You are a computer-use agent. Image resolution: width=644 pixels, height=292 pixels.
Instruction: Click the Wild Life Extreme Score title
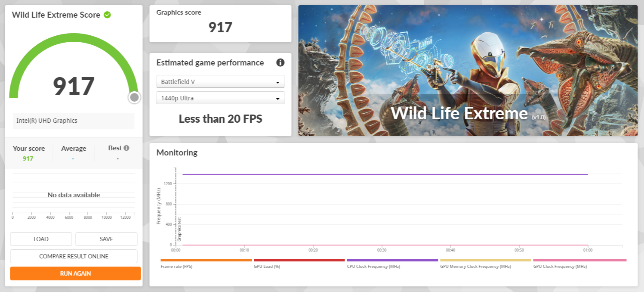coord(56,15)
